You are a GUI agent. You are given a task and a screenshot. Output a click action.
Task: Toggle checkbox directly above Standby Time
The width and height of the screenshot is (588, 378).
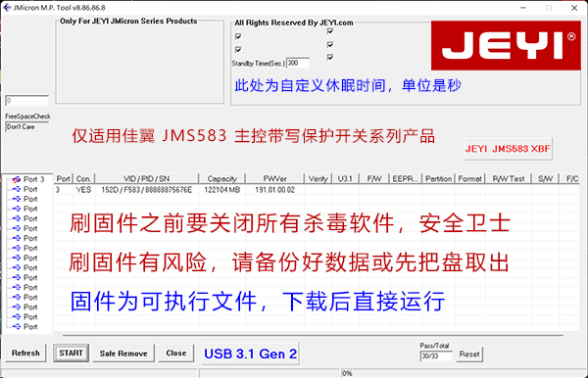(238, 49)
